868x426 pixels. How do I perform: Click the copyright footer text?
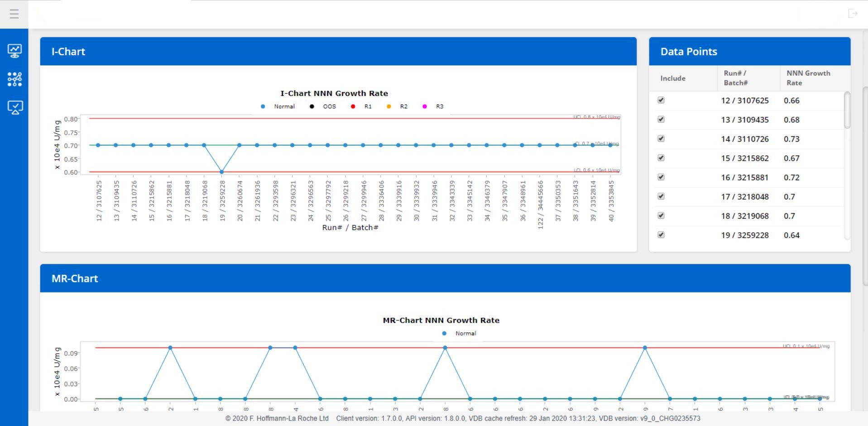tap(277, 418)
